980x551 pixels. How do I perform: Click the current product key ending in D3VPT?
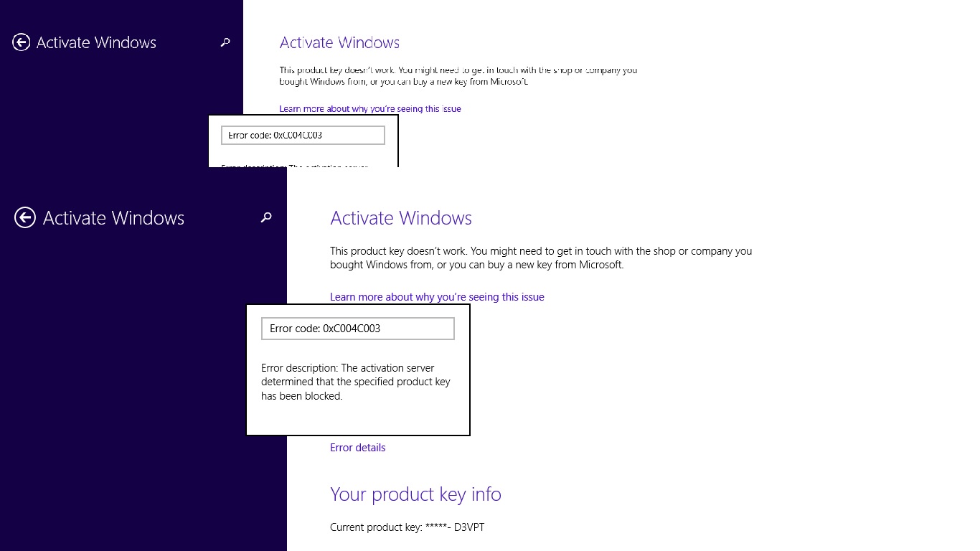click(407, 527)
